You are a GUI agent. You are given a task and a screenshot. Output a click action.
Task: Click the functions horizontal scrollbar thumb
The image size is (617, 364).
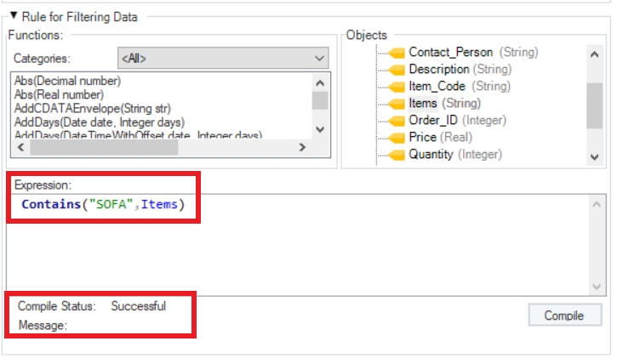click(102, 147)
